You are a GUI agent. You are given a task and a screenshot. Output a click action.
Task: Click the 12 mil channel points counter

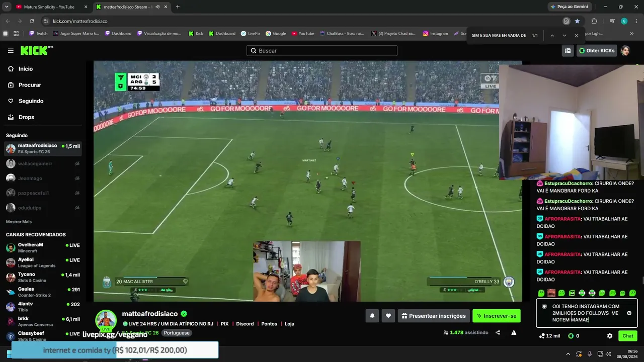pos(549,336)
